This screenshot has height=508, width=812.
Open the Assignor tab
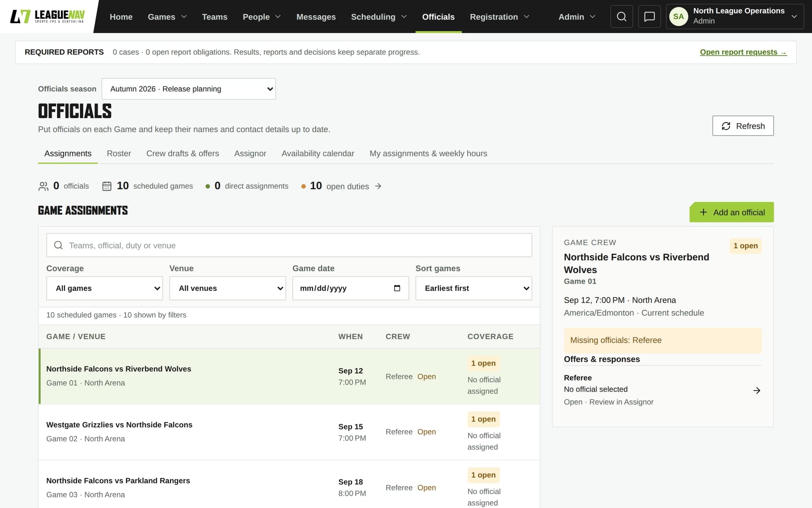250,154
